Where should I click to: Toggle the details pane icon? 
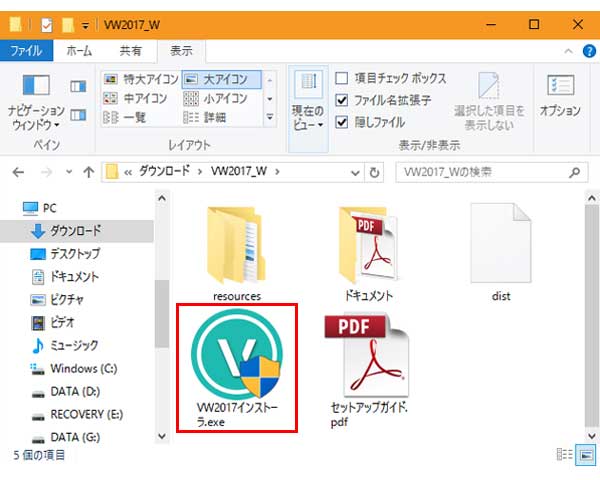pos(78,115)
